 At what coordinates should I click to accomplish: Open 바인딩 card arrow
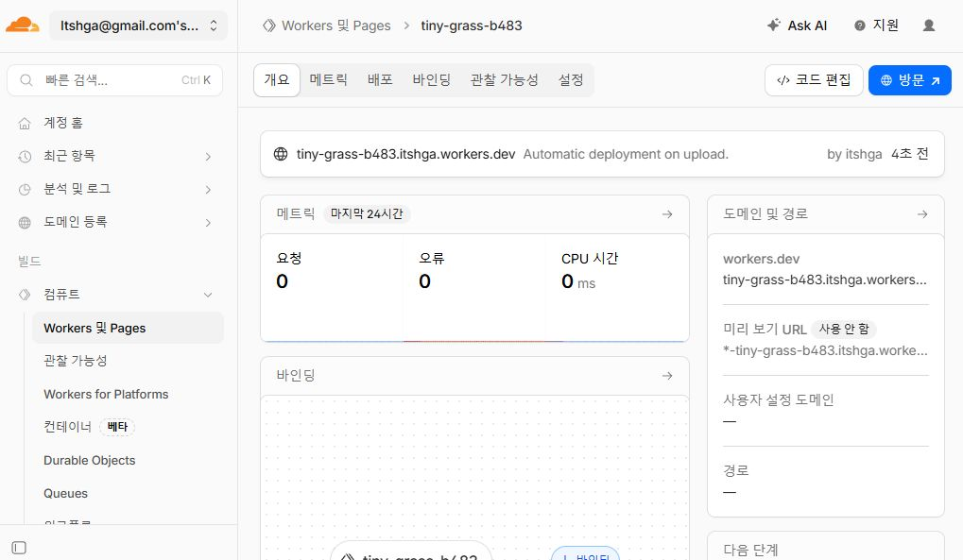[x=667, y=376]
